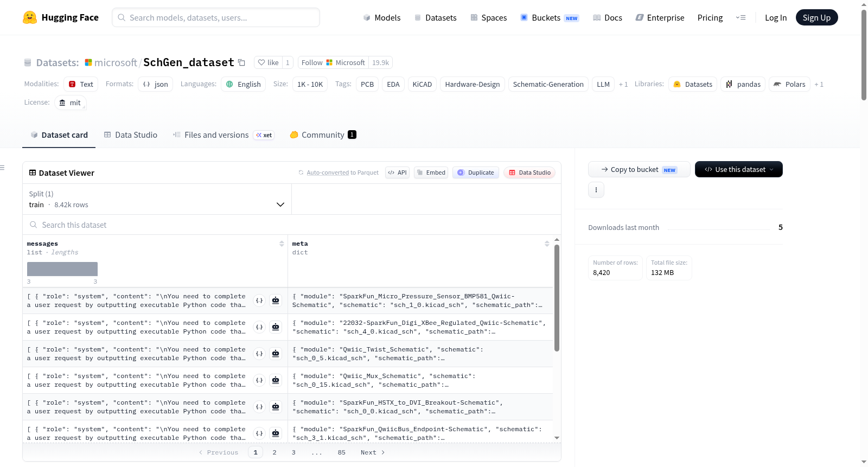Screen dimensions: 868x467
Task: Click the Sign Up button
Action: (817, 17)
